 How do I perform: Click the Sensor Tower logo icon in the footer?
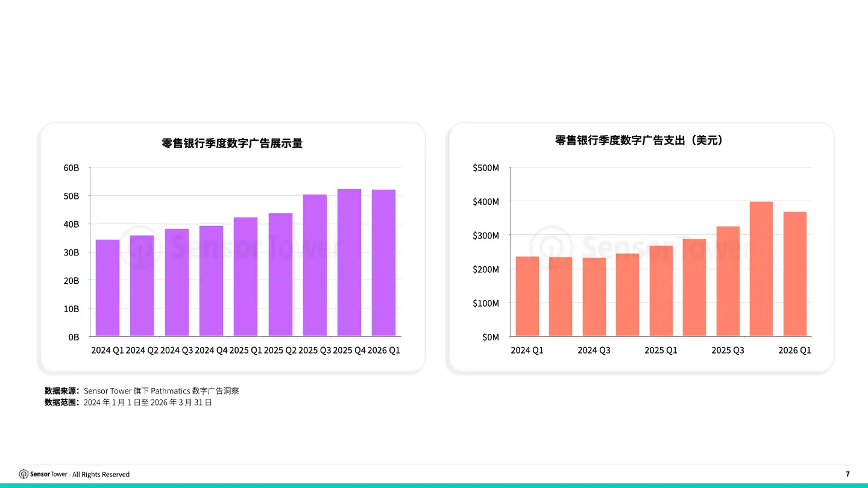click(24, 474)
